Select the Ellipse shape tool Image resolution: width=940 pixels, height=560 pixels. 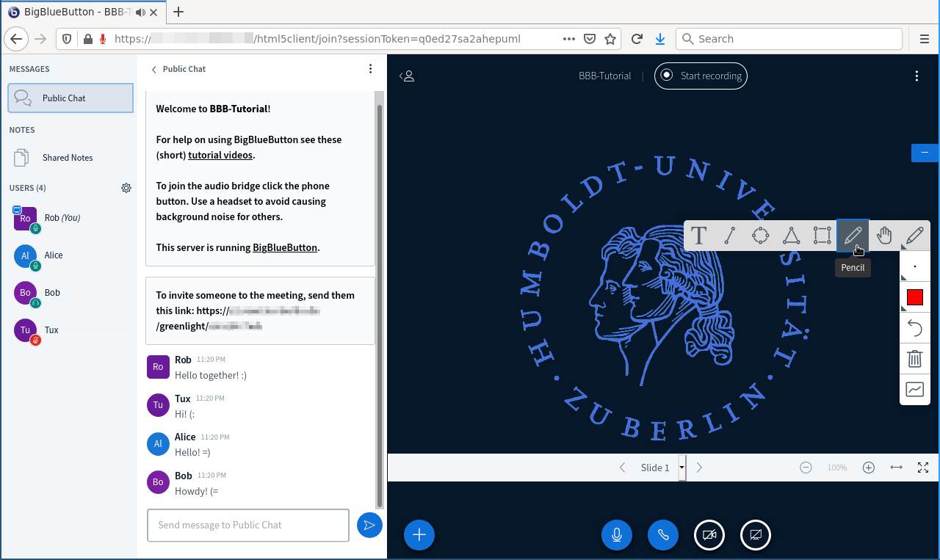(x=761, y=236)
